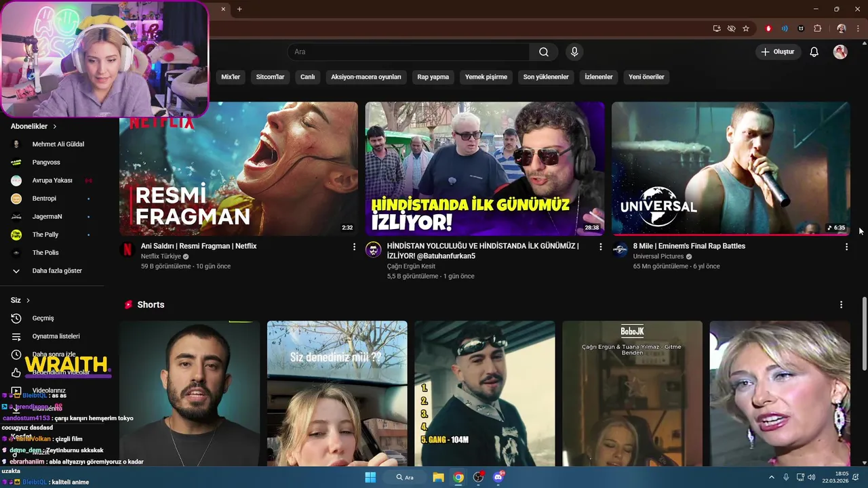Open the Windows Start menu
Screen dimensions: 868x488
point(370,477)
